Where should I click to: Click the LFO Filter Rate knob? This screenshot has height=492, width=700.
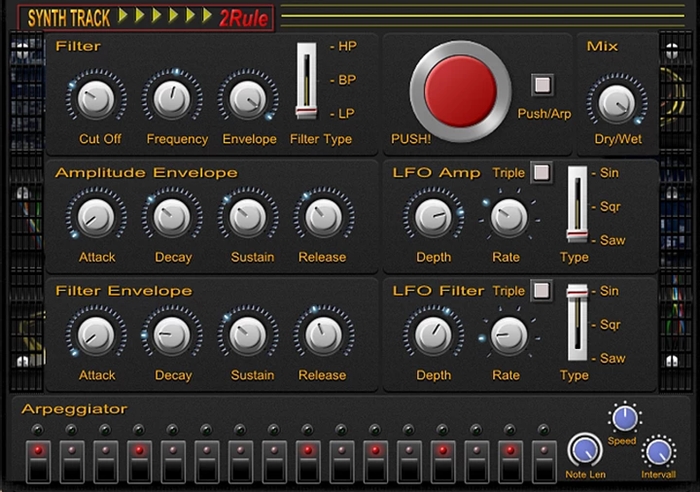508,335
